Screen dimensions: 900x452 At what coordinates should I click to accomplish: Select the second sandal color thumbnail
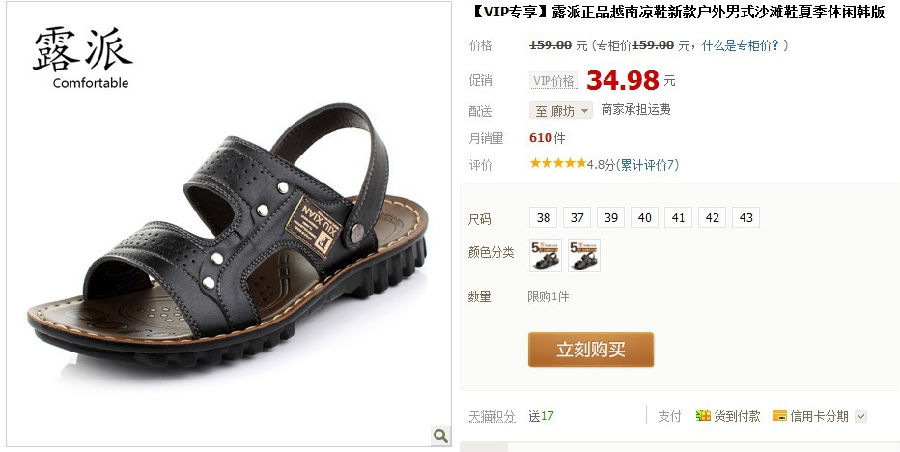[584, 255]
